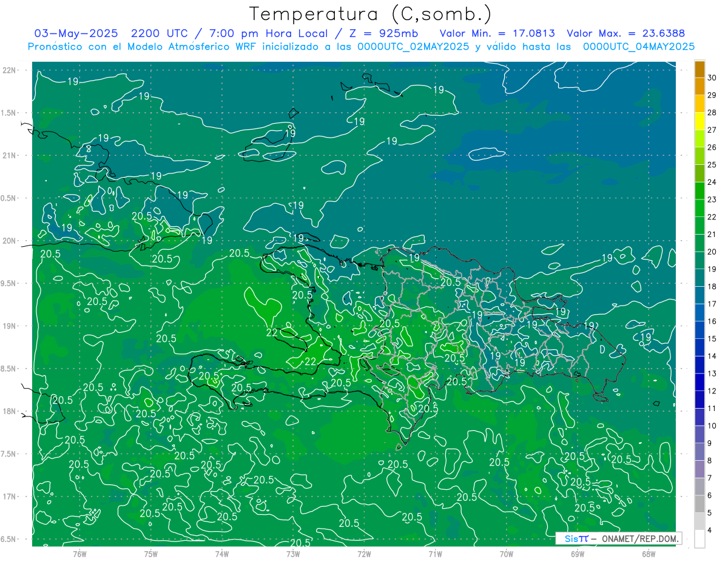Click the "73W" longitude axis label
Image resolution: width=728 pixels, height=562 pixels.
[292, 554]
